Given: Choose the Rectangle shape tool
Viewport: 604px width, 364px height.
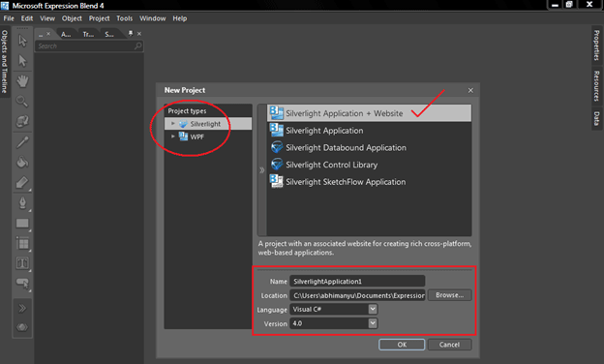Looking at the screenshot, I should [x=22, y=224].
